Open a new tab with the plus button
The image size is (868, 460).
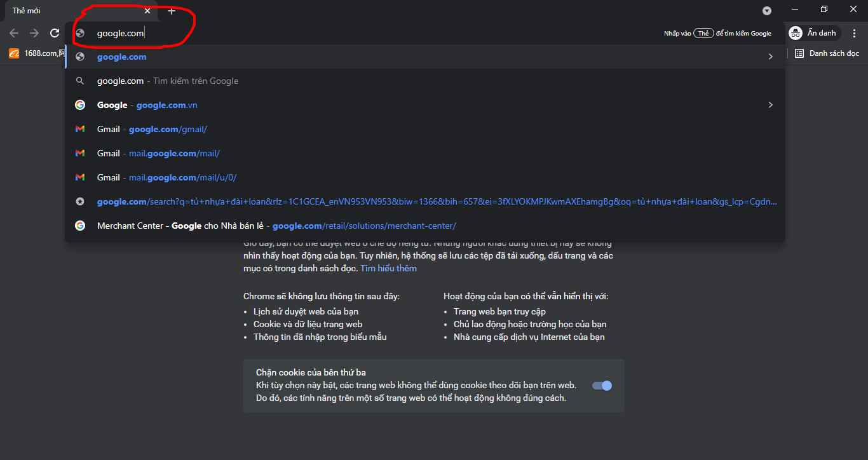tap(171, 11)
